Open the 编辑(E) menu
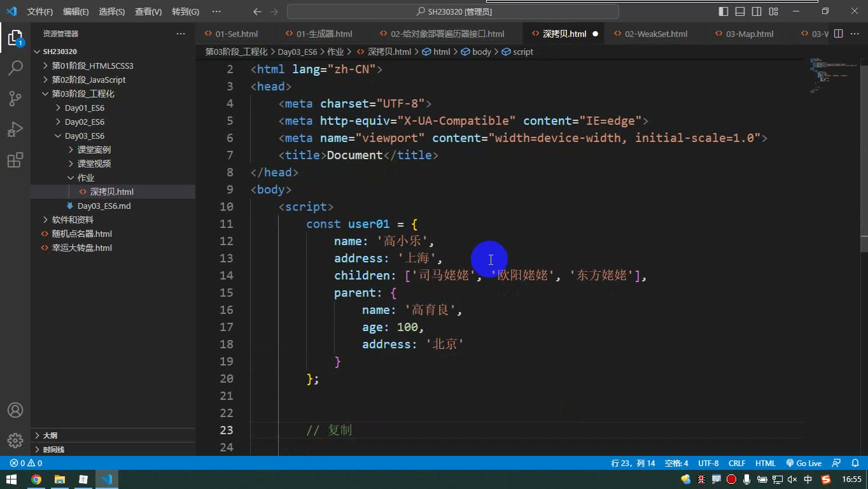The image size is (868, 489). [x=76, y=11]
